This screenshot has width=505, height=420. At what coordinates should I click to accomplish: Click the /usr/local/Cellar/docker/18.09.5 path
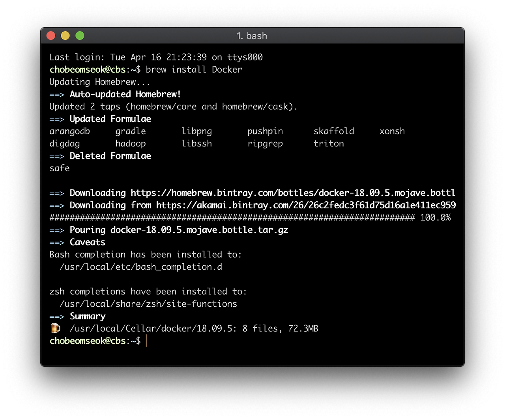pyautogui.click(x=151, y=328)
